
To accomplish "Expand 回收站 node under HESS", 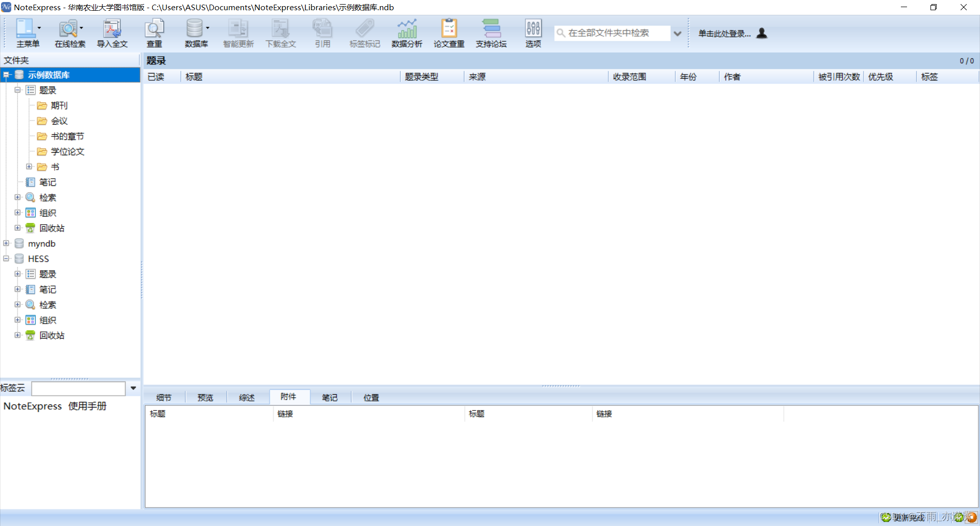I will click(x=17, y=335).
